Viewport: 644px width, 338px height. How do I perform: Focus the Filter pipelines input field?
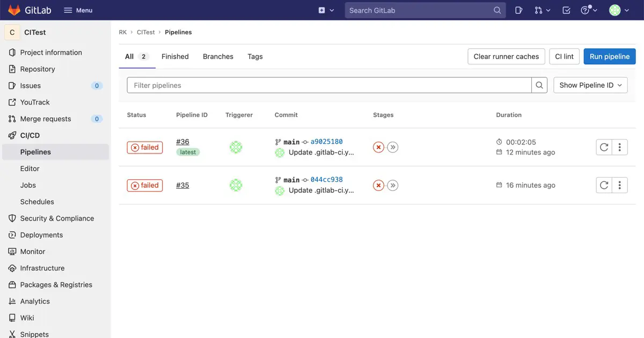tap(329, 85)
